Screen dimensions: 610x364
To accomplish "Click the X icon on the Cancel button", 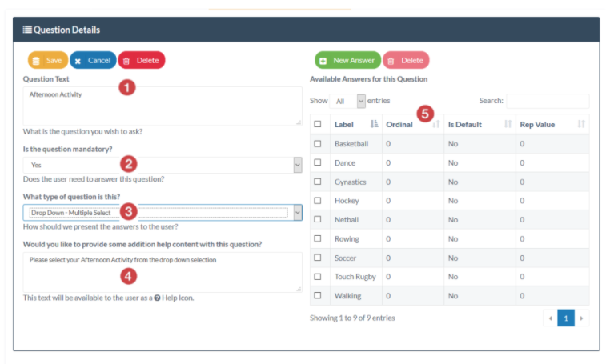I will pos(78,61).
